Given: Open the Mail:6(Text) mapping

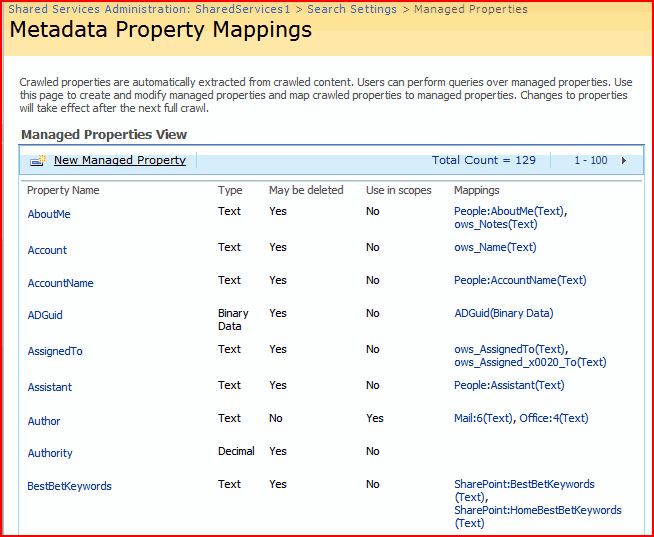Looking at the screenshot, I should 483,418.
